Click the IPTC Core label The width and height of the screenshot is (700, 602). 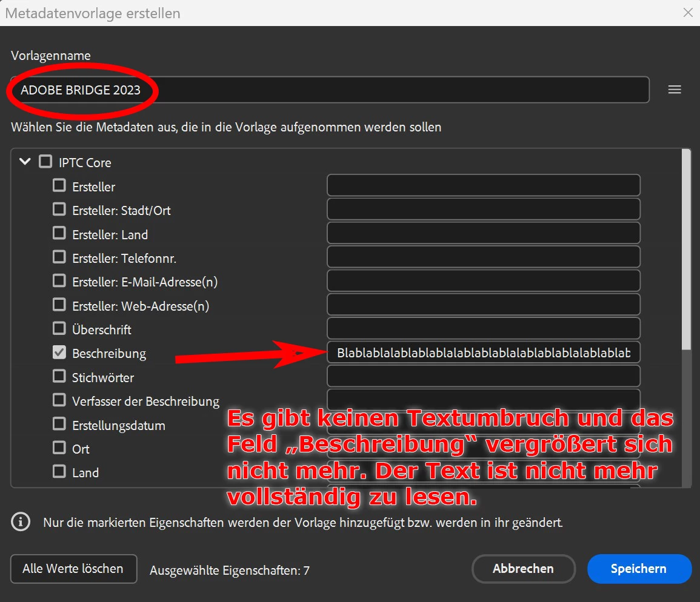click(x=85, y=162)
